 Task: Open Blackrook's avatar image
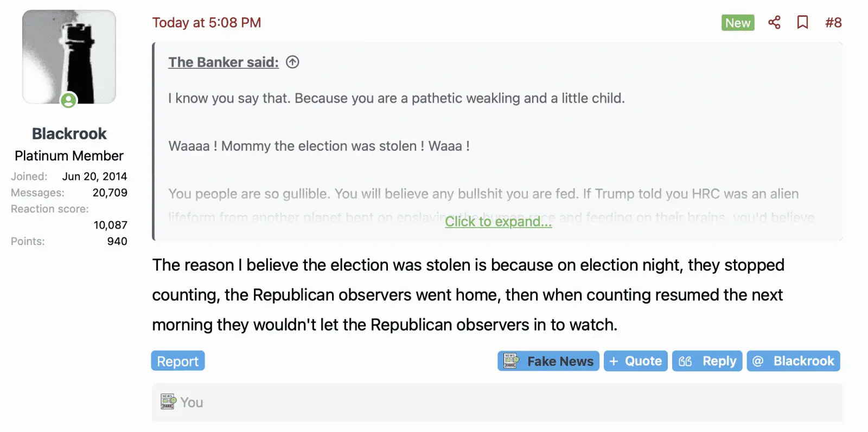(x=69, y=56)
